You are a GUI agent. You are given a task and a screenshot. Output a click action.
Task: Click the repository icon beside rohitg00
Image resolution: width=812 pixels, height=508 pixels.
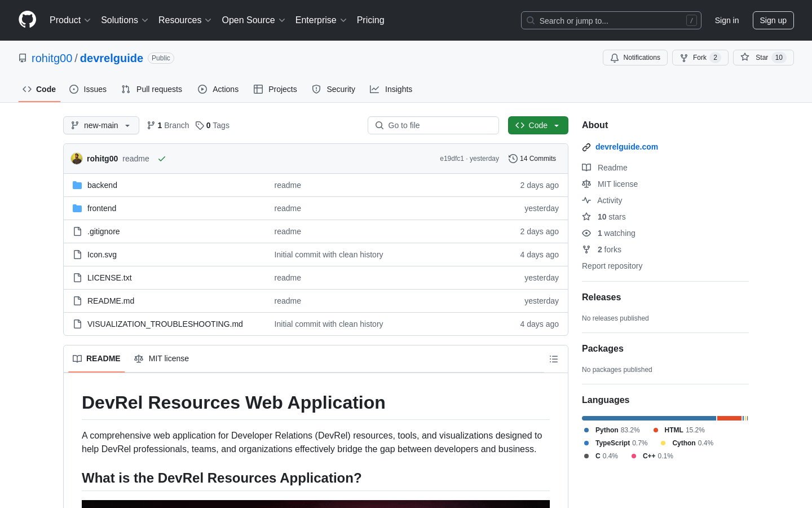23,58
